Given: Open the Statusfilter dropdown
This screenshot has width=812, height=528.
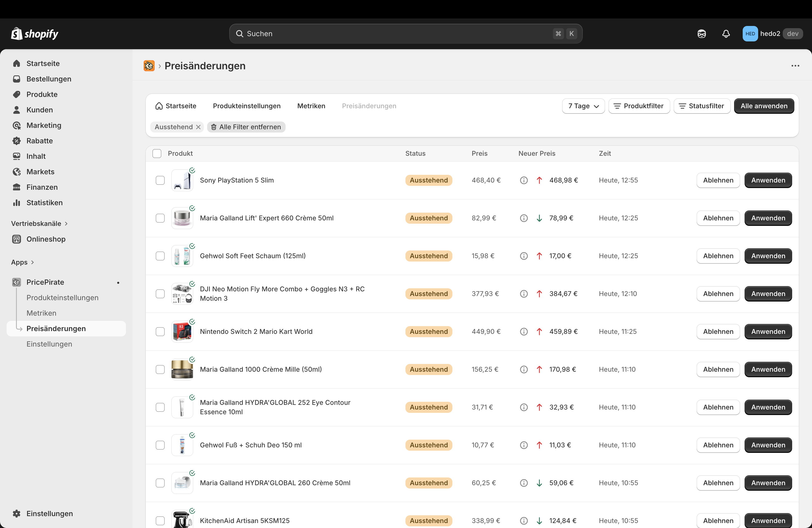Looking at the screenshot, I should click(702, 106).
